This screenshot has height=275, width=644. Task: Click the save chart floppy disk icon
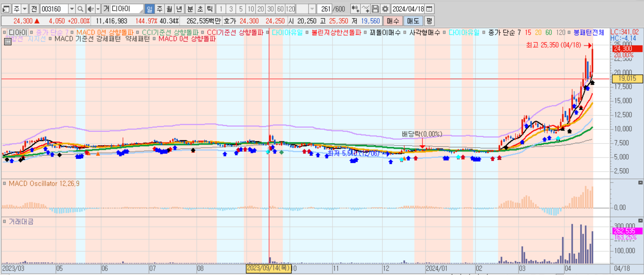(375, 9)
